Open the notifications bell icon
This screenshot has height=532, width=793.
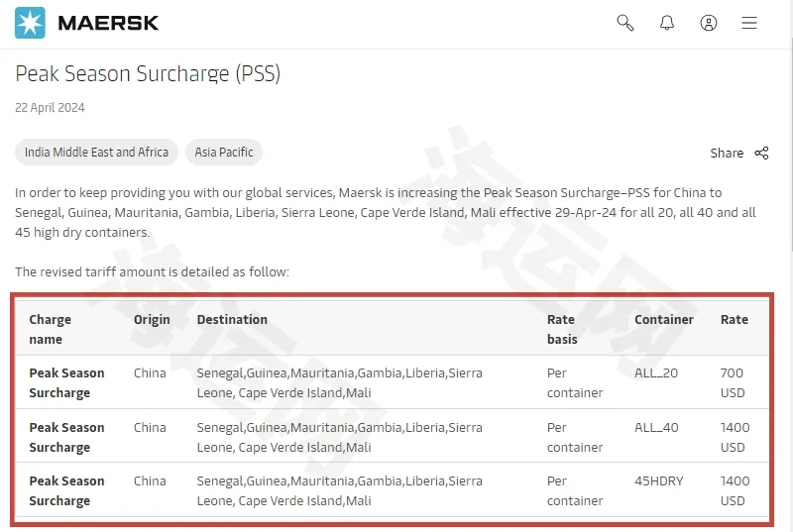pyautogui.click(x=667, y=23)
